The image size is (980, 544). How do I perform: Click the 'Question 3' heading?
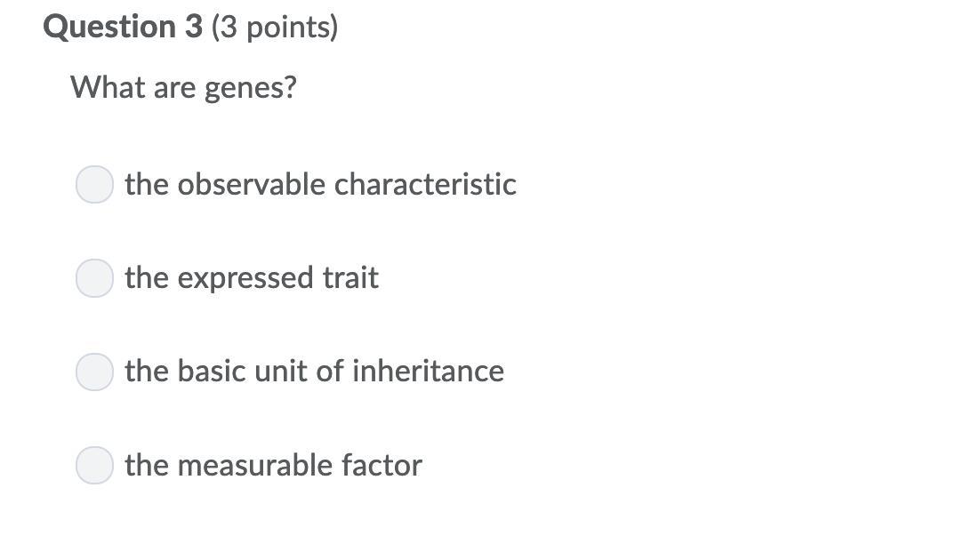[123, 27]
